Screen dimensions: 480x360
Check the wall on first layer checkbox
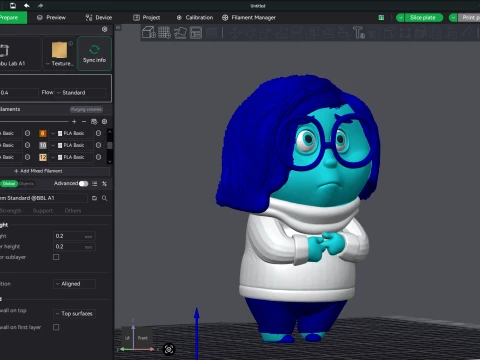click(56, 327)
